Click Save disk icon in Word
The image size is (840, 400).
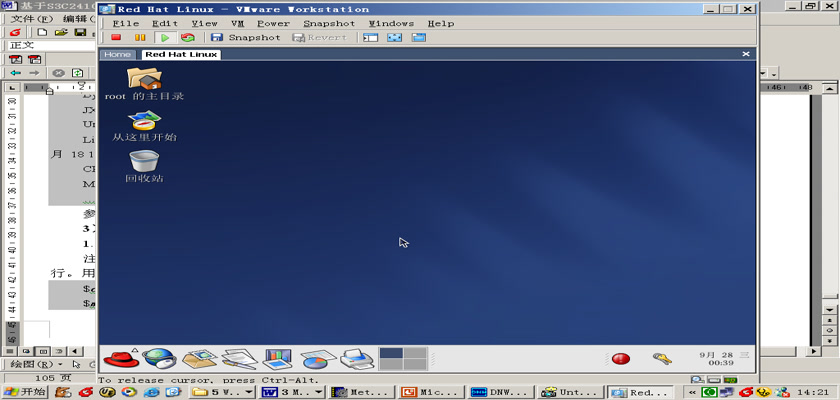click(x=80, y=33)
